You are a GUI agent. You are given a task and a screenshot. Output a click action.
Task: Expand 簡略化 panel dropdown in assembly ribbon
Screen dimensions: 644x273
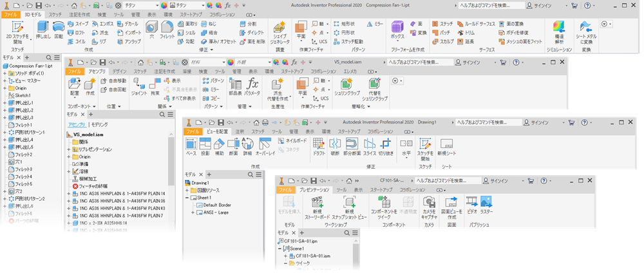tap(360, 106)
